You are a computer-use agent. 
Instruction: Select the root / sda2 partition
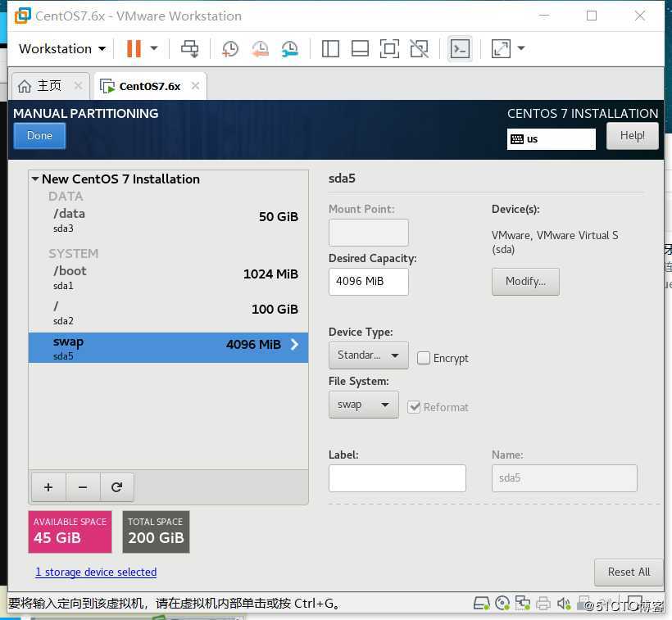point(168,313)
